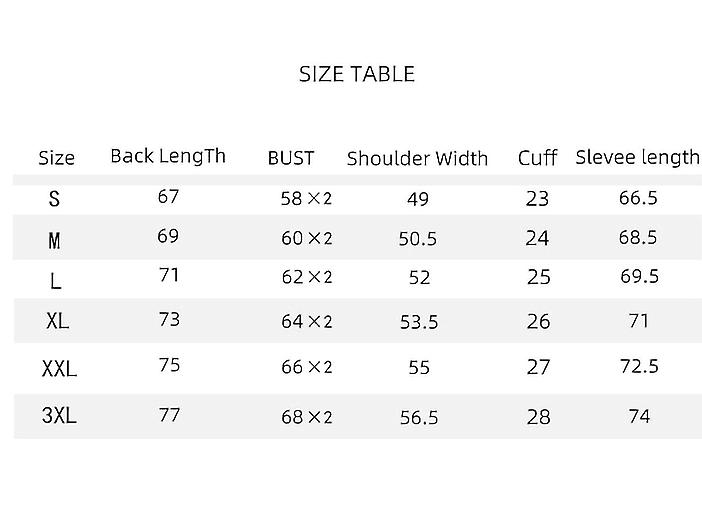Image resolution: width=702 pixels, height=525 pixels.
Task: Select the 72.5 sleeve length value
Action: tap(639, 366)
